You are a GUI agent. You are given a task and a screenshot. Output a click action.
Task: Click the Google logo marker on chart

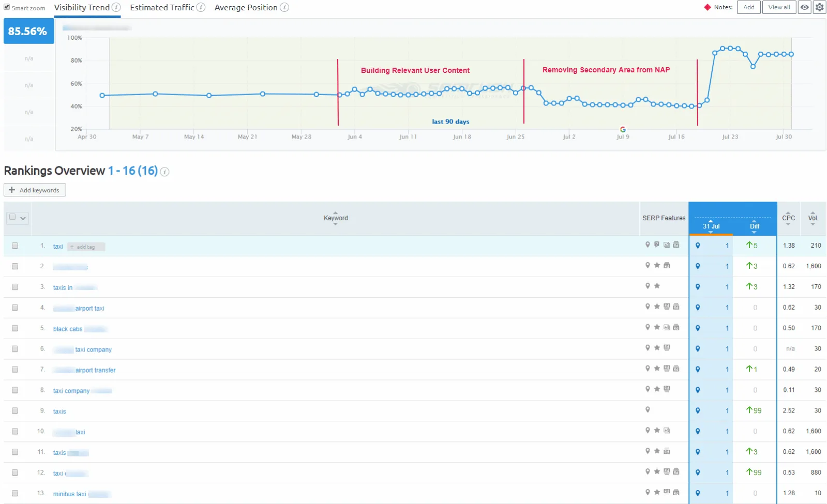click(x=623, y=129)
